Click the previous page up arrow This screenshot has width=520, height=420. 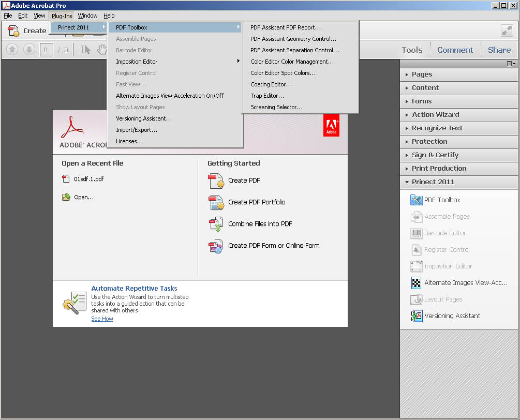(12, 50)
